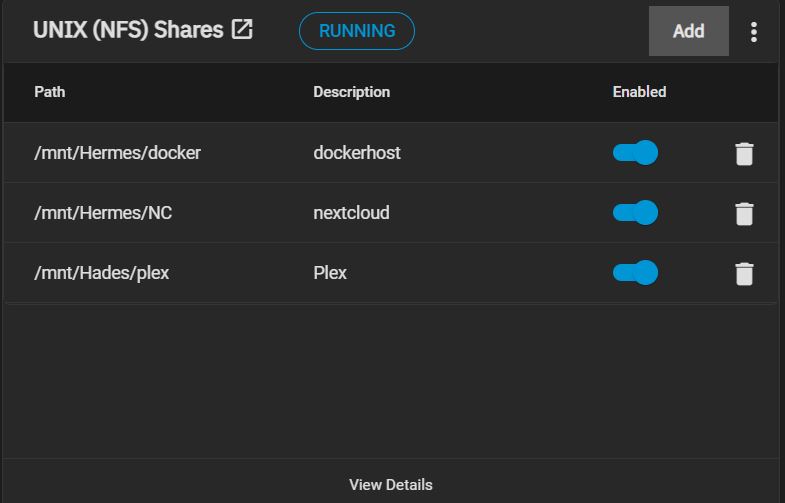Image resolution: width=785 pixels, height=503 pixels.
Task: Select the /mnt/Hermes/NC path row
Action: click(x=102, y=213)
